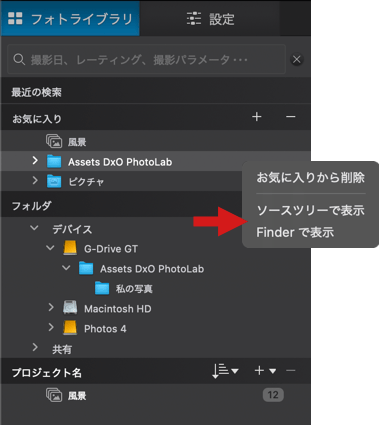Image resolution: width=379 pixels, height=425 pixels.
Task: Switch to the 設定 tab
Action: tap(210, 19)
